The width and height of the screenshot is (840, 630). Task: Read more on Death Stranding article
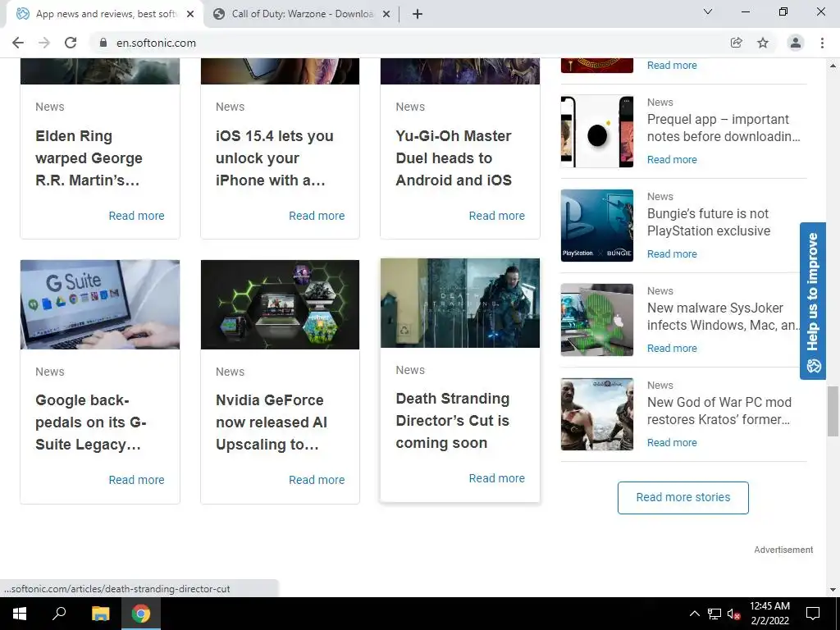coord(496,478)
